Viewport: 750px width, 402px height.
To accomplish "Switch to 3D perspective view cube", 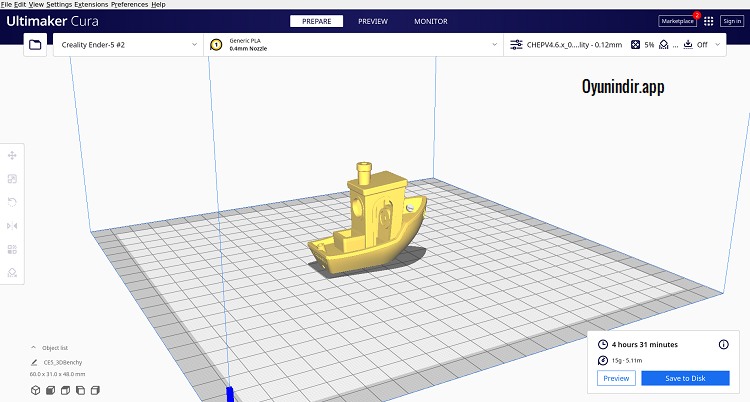I will pos(35,390).
